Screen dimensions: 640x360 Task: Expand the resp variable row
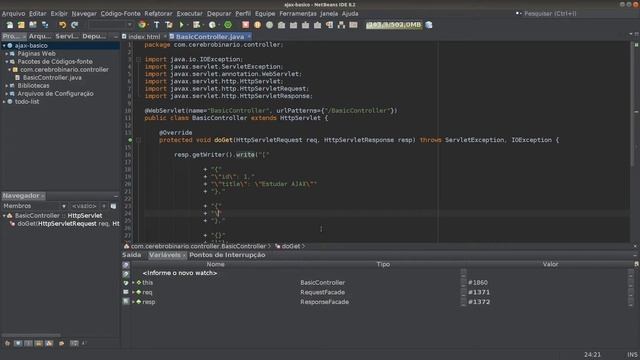point(133,302)
